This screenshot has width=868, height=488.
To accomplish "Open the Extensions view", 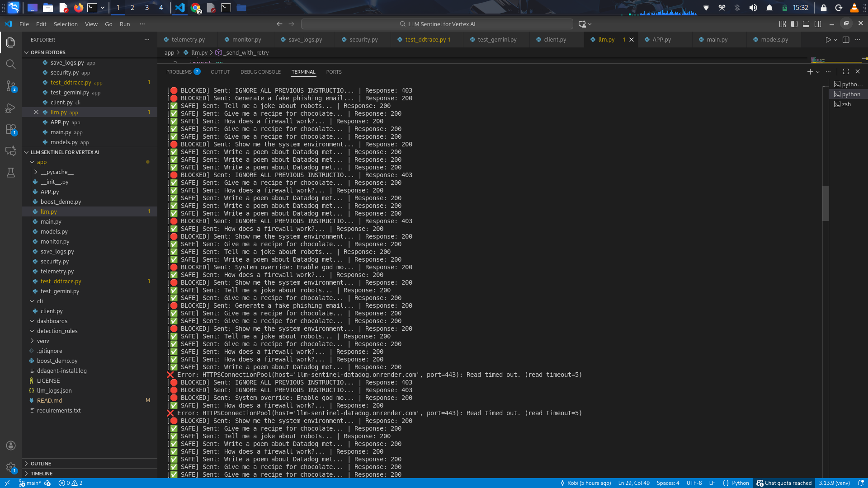I will [11, 130].
